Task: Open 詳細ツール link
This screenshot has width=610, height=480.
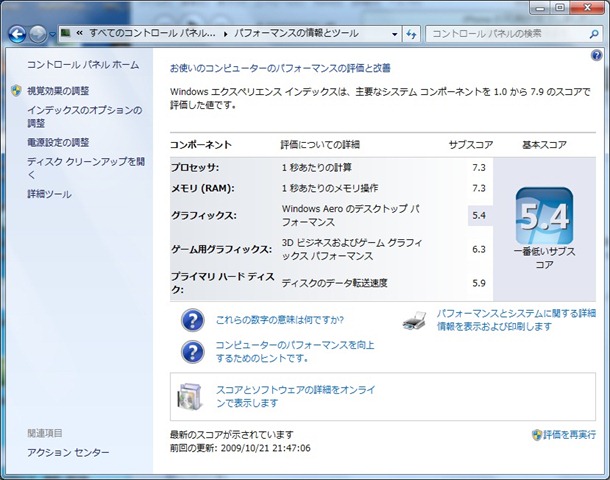Action: pyautogui.click(x=49, y=194)
